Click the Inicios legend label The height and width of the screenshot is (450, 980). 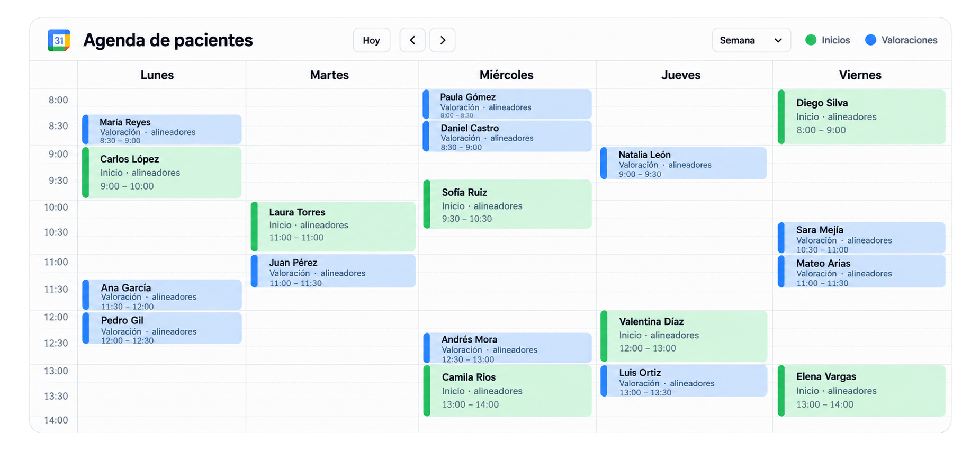point(835,40)
